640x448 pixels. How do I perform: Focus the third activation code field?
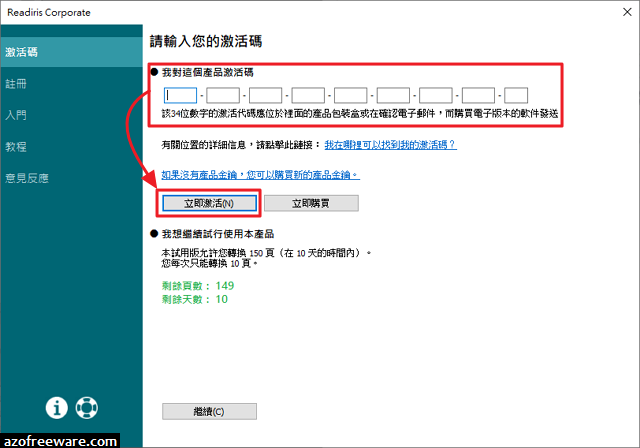coord(265,95)
